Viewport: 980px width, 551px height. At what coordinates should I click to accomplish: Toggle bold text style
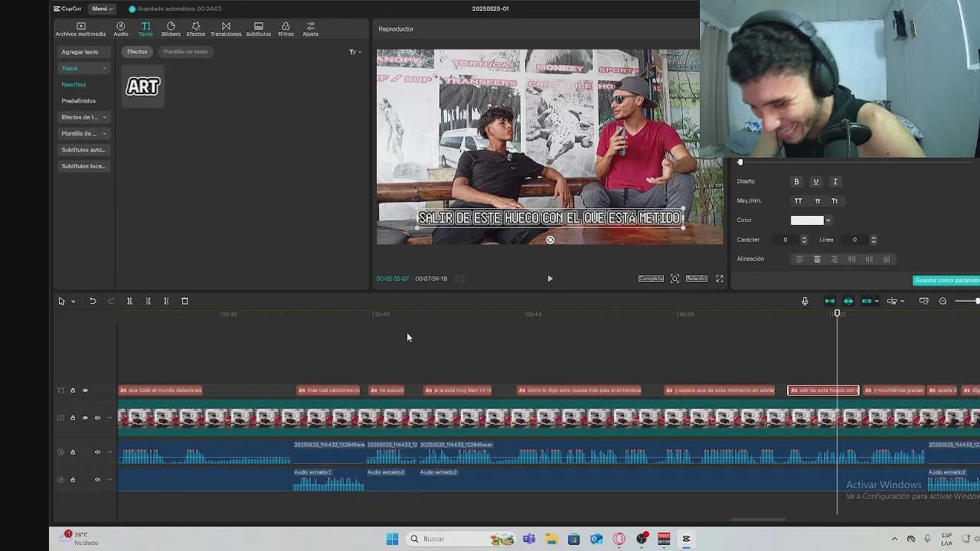pyautogui.click(x=796, y=181)
